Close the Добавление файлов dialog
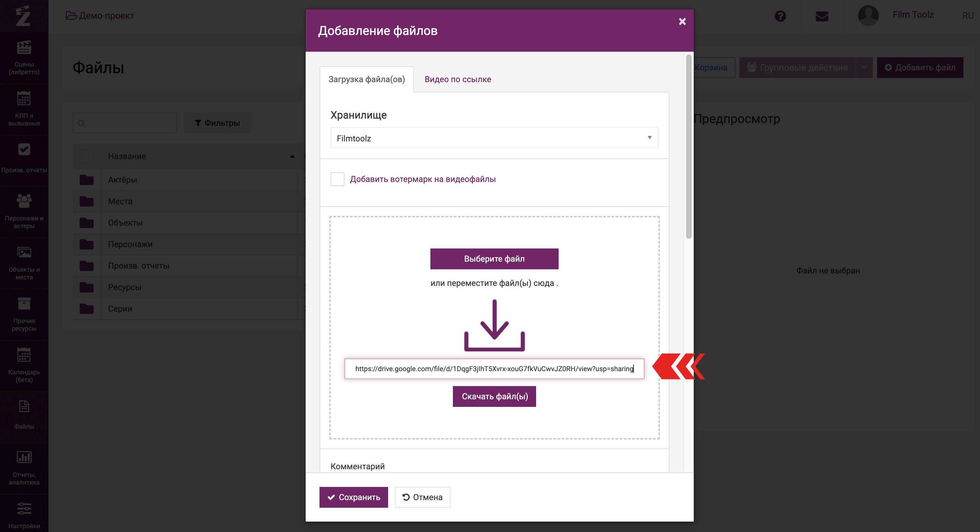The image size is (980, 532). (682, 22)
